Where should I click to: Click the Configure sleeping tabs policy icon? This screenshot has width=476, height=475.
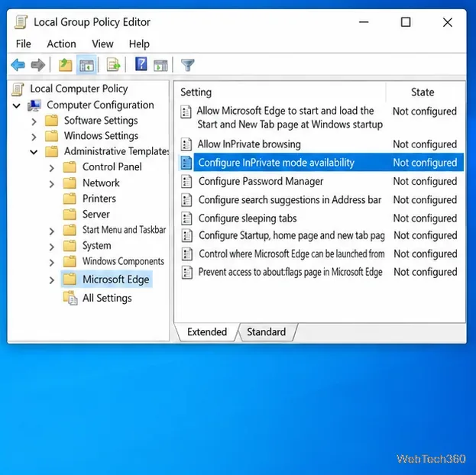(x=186, y=218)
